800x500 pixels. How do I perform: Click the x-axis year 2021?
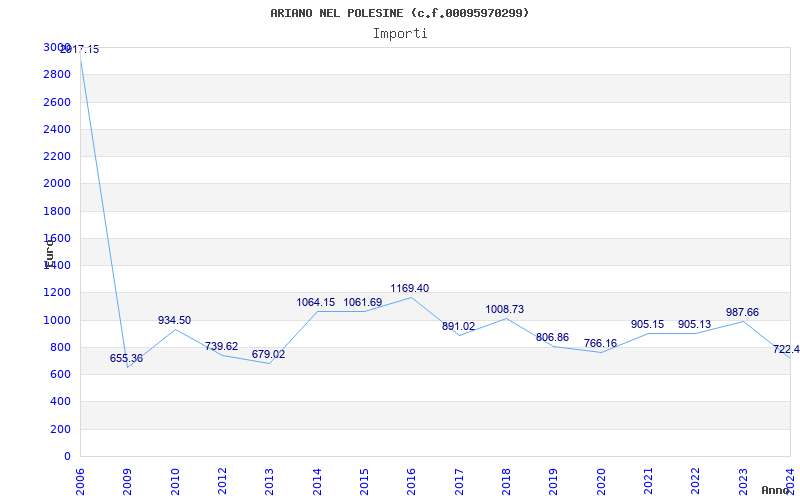coord(648,481)
